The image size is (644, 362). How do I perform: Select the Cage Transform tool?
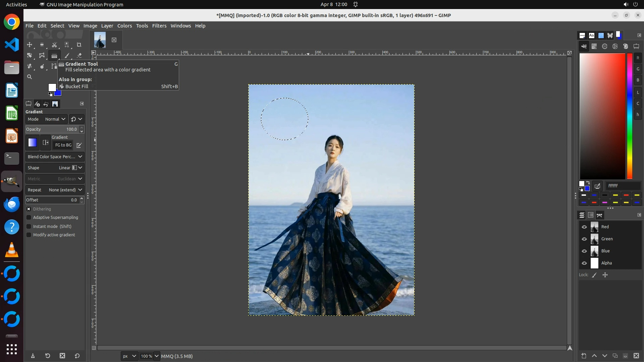[42, 56]
